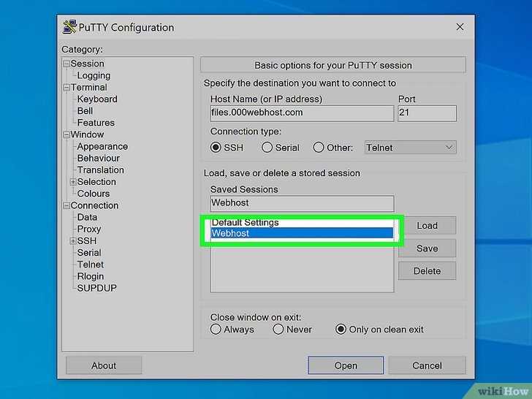The image size is (532, 399).
Task: Open the Features category
Action: coord(96,123)
